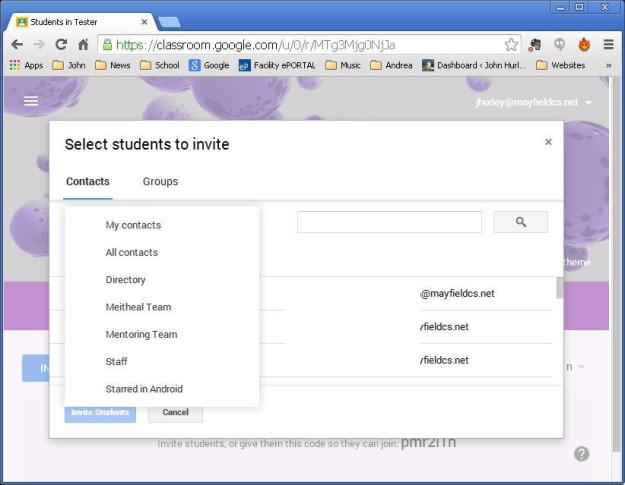Open the Evernote clipper extension icon
This screenshot has height=485, width=625.
coord(535,45)
